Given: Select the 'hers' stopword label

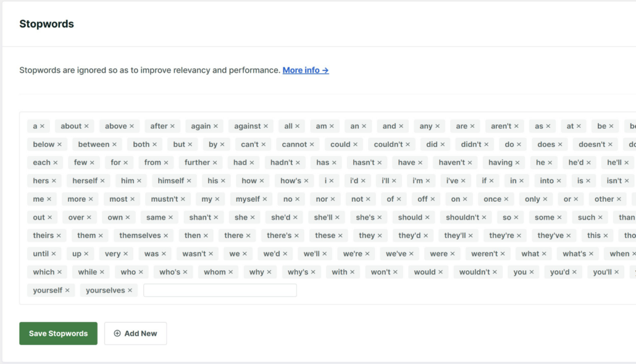Looking at the screenshot, I should point(41,181).
